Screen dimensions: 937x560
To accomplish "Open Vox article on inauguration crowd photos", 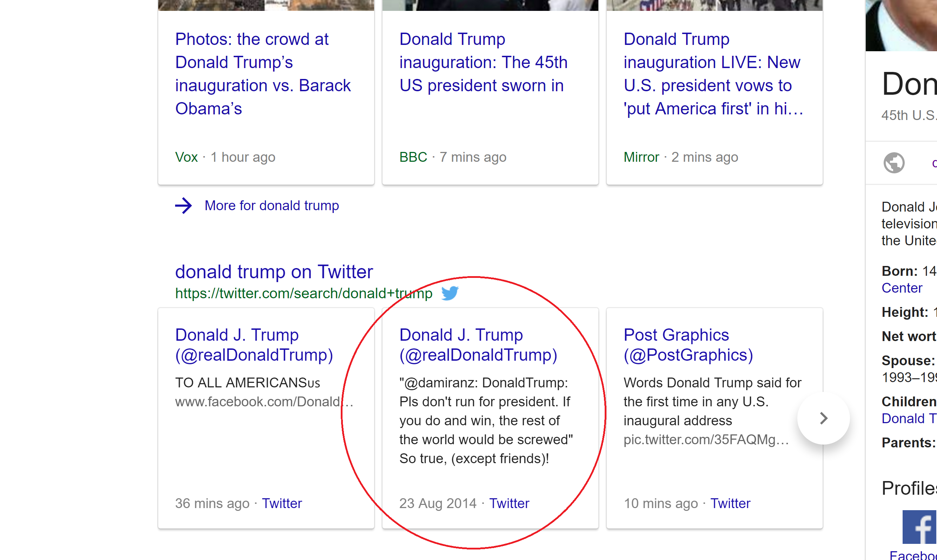I will tap(263, 74).
